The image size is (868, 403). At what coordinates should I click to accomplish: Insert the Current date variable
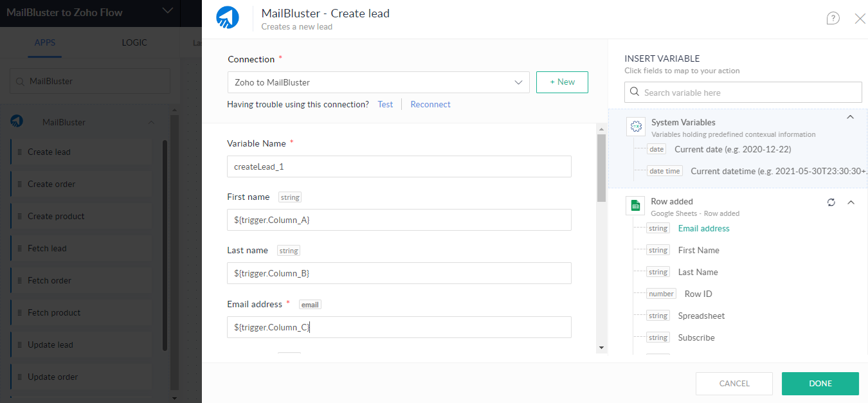click(x=732, y=149)
